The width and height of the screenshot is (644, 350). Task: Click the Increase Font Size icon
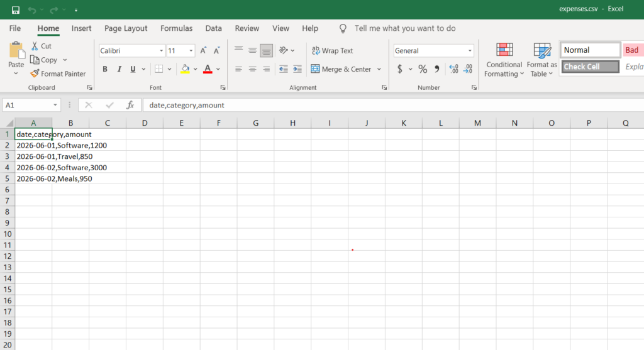point(203,50)
